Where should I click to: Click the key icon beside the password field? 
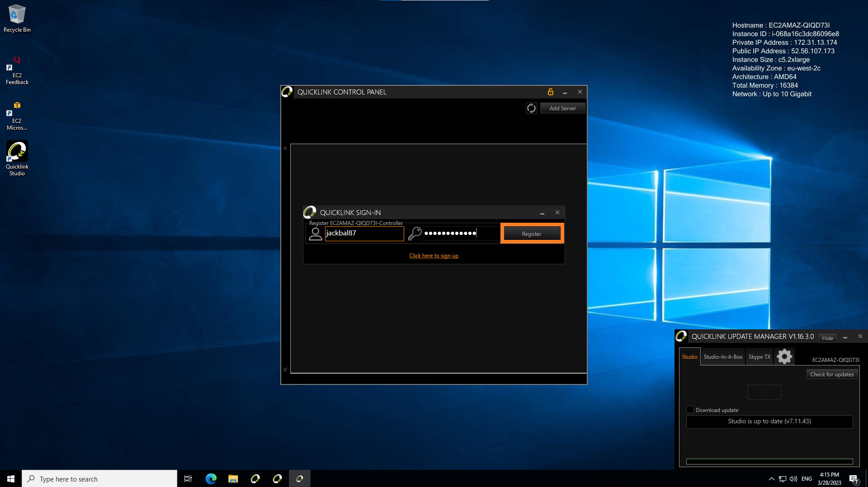point(415,234)
